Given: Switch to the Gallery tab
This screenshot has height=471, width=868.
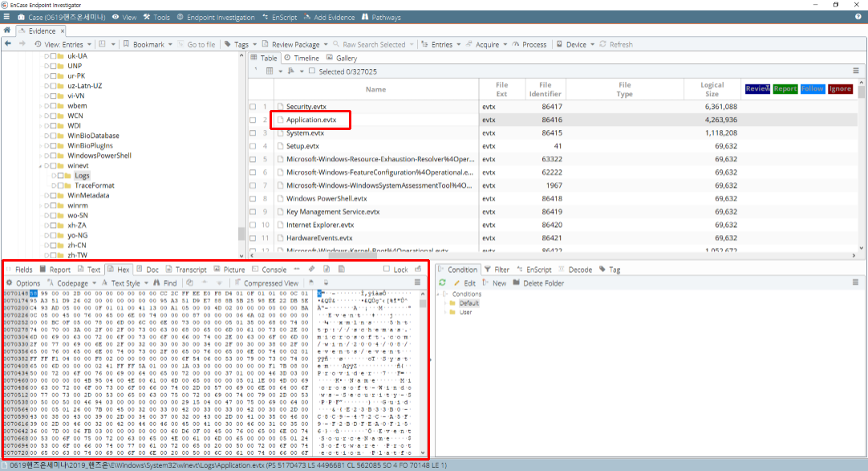Looking at the screenshot, I should coord(342,58).
